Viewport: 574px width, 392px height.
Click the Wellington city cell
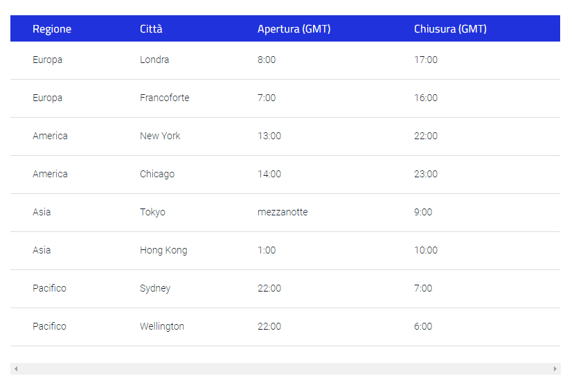(162, 326)
